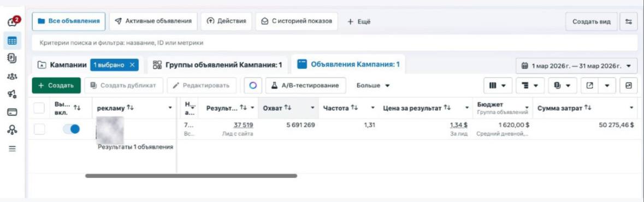
Task: Open 'рекламу' column options arrow
Action: [170, 108]
